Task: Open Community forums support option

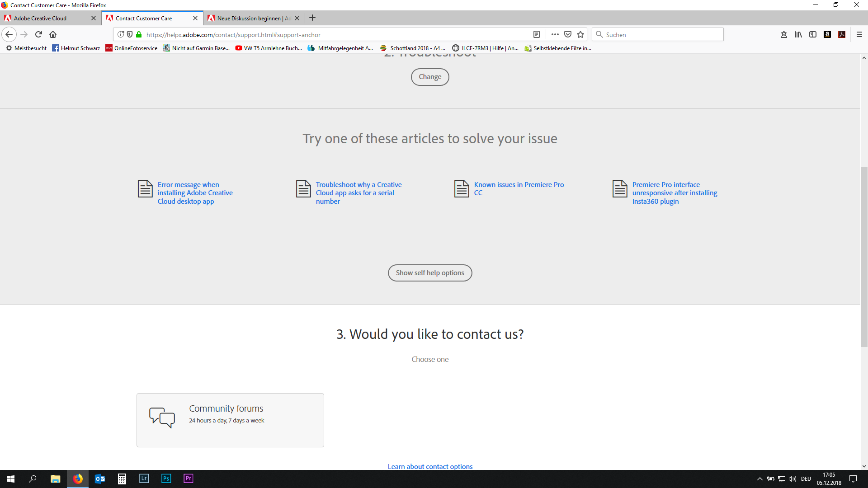Action: click(230, 419)
